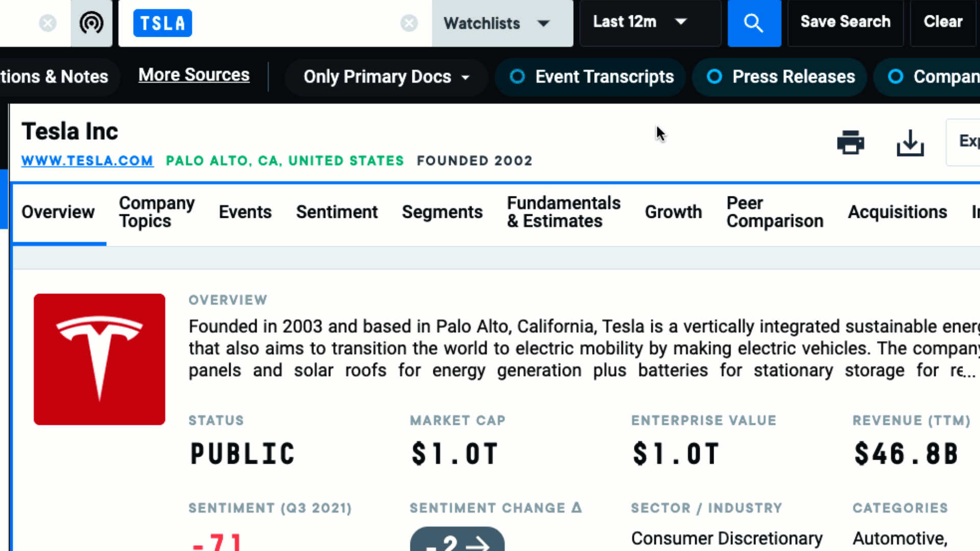Open the Watchlists dropdown

click(x=502, y=23)
